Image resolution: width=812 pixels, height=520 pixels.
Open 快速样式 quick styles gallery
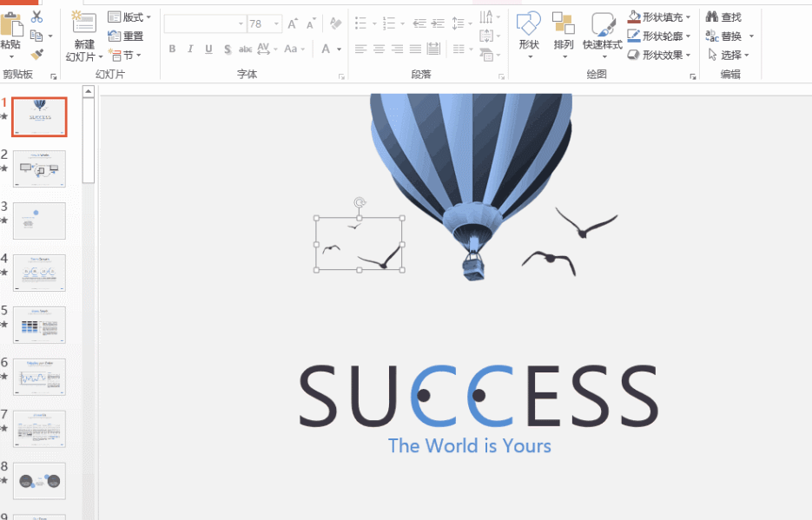(x=602, y=35)
